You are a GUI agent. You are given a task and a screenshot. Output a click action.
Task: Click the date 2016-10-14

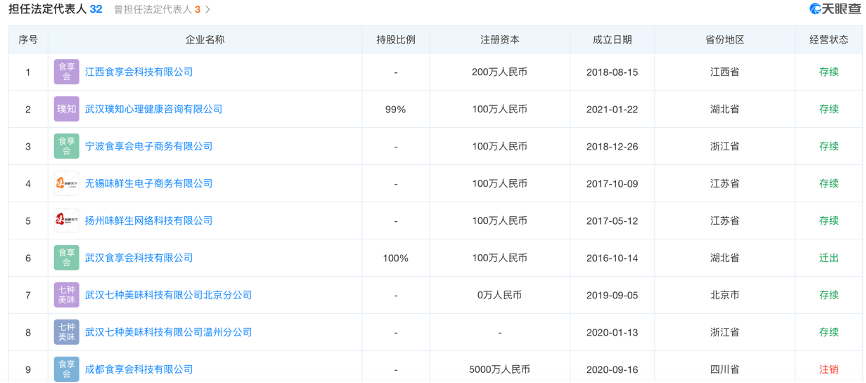point(612,258)
